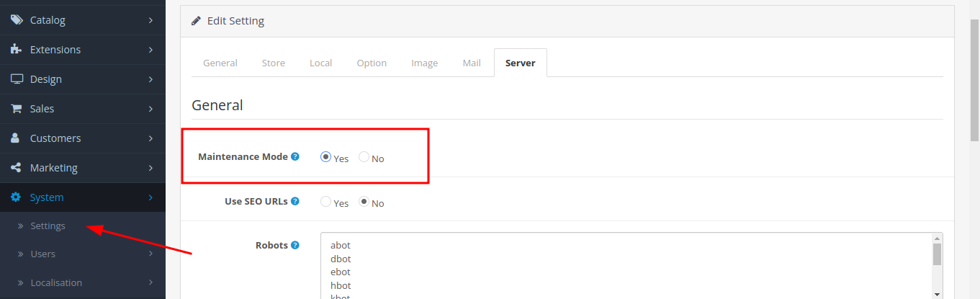Click the Customers person icon

pos(17,138)
